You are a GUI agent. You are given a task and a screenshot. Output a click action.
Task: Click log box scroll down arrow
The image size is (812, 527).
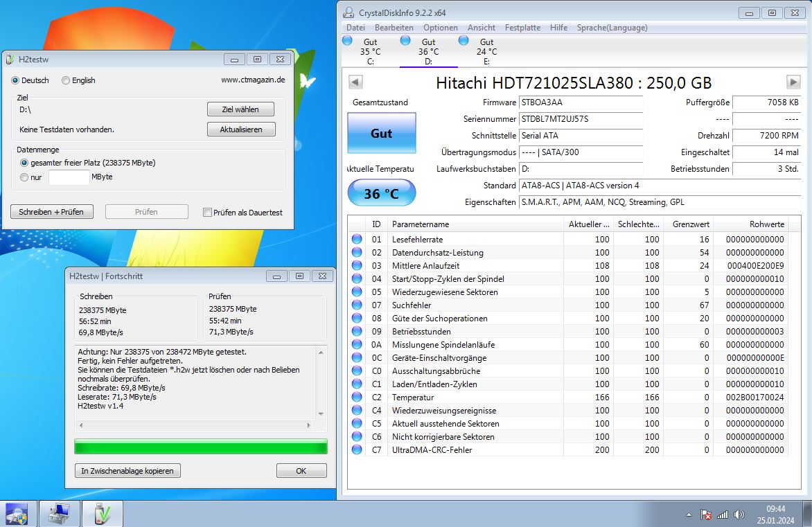pyautogui.click(x=321, y=413)
